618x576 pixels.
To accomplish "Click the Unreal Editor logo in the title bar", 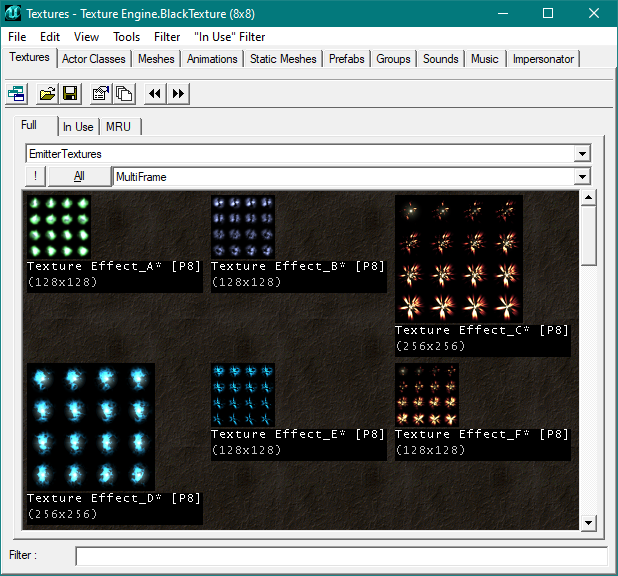I will tap(13, 13).
